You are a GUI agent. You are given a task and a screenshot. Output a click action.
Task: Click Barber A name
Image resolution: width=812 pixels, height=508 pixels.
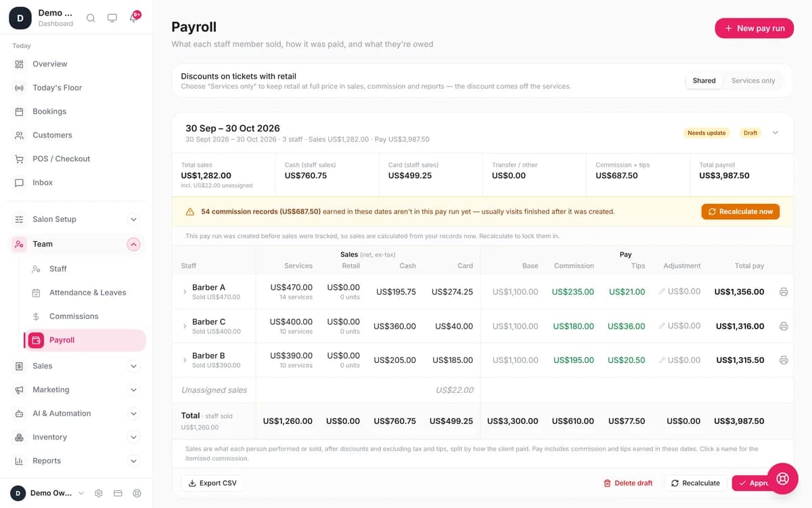(x=208, y=287)
